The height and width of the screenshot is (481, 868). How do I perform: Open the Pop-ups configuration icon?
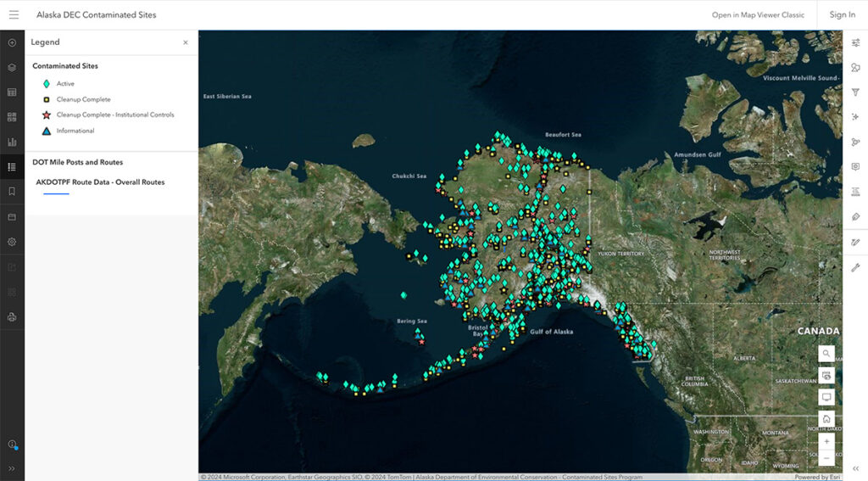click(855, 167)
